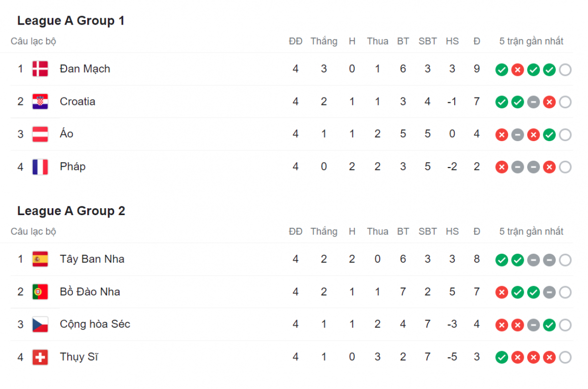Click the Czech Republic flag icon

pyautogui.click(x=40, y=324)
